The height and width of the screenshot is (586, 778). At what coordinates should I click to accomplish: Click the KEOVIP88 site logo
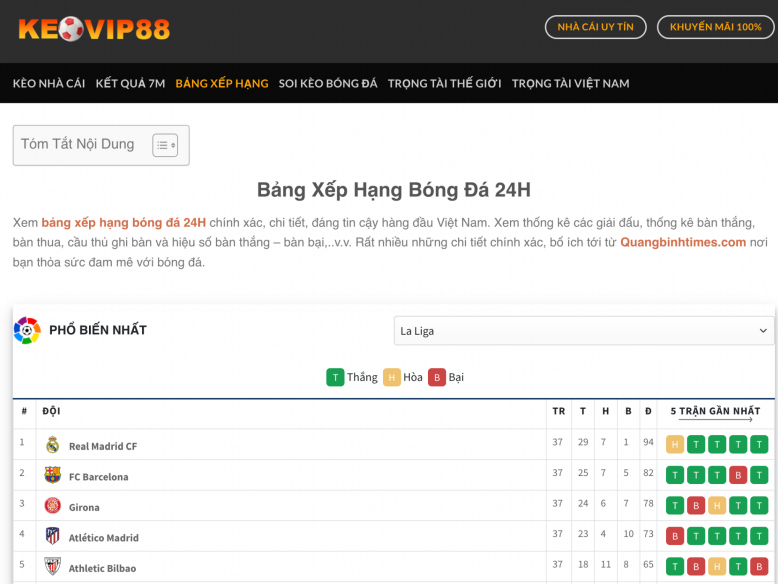pyautogui.click(x=94, y=29)
